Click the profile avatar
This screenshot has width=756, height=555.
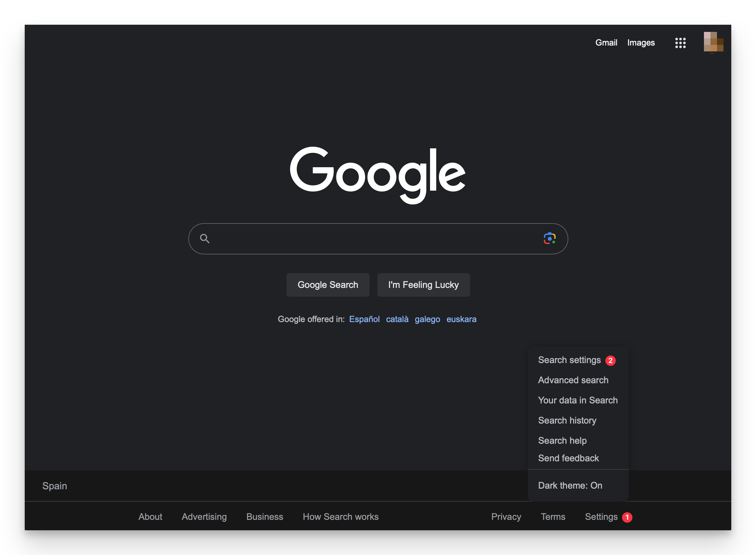pos(713,42)
